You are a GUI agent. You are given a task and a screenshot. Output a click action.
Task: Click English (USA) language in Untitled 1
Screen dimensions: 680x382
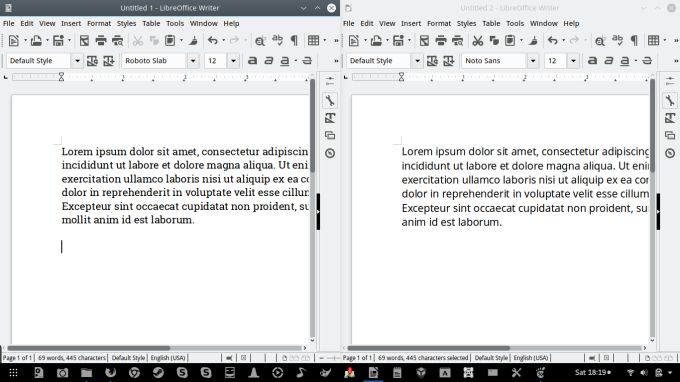[168, 358]
